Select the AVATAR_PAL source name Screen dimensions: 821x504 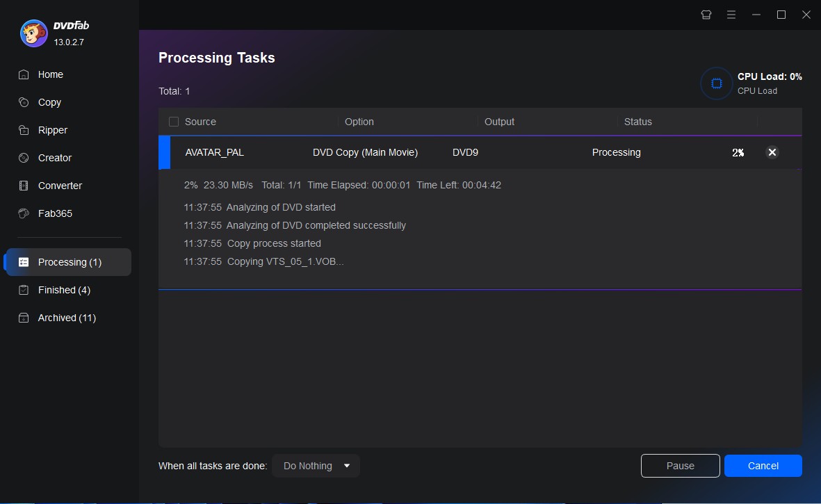(x=215, y=152)
